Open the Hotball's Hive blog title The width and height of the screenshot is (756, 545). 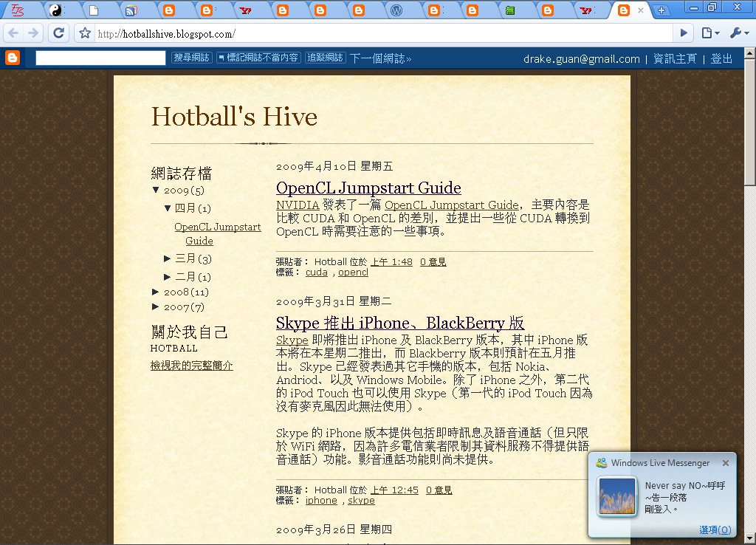tap(234, 117)
